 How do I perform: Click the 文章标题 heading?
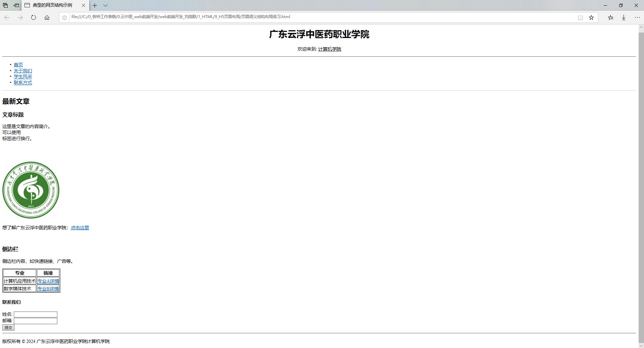pos(13,115)
